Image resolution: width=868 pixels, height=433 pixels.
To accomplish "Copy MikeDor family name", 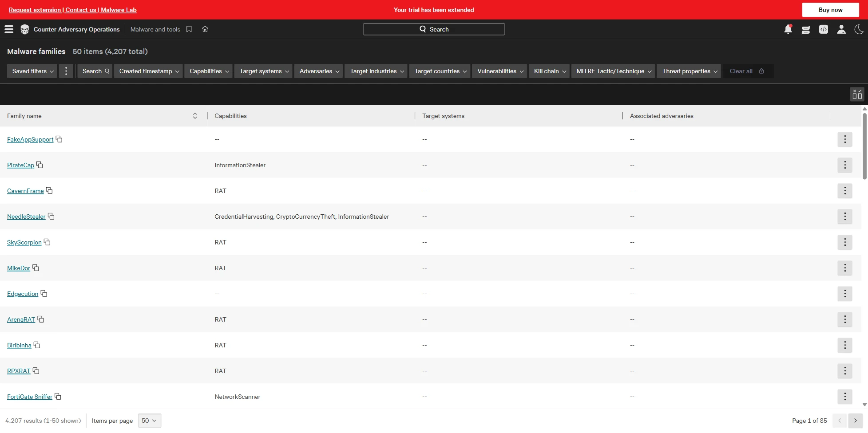I will [x=36, y=268].
